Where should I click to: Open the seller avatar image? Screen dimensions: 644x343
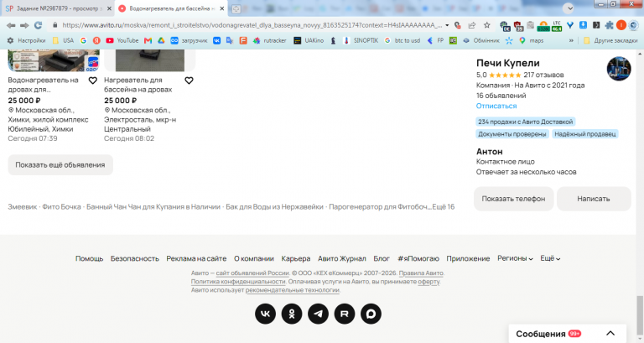point(619,69)
